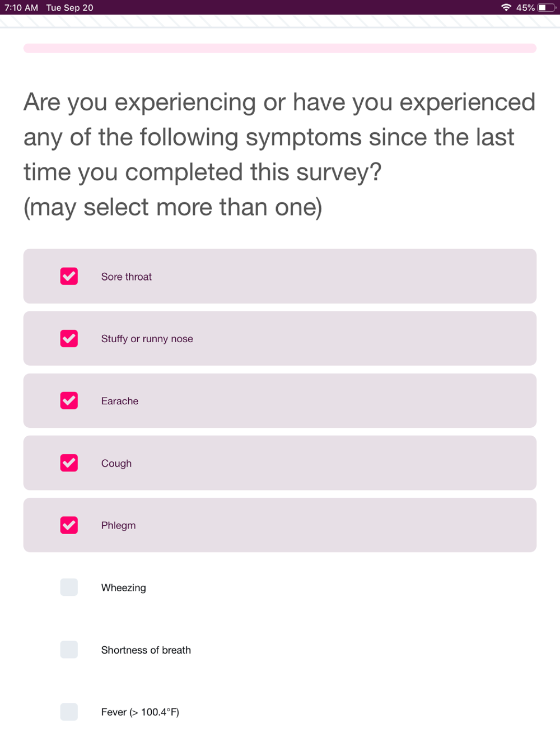Screen dimensions: 560x747
Task: Select the "Earache" option label
Action: tap(120, 401)
